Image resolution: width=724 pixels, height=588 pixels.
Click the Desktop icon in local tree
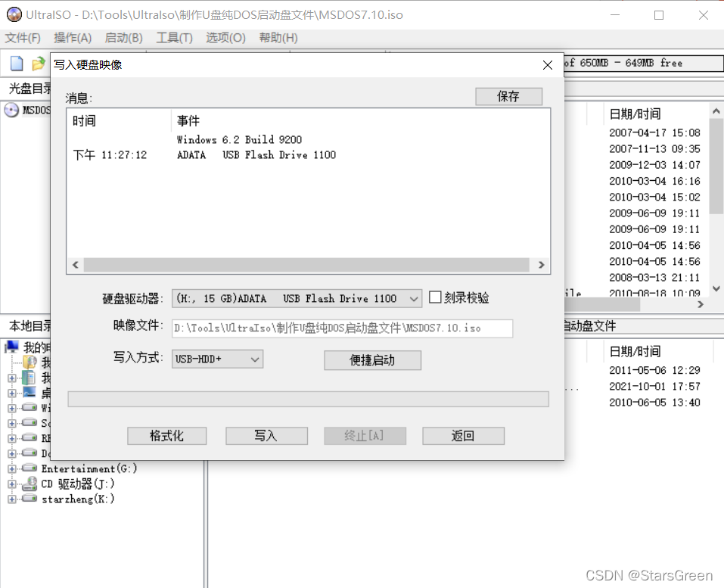tap(30, 393)
